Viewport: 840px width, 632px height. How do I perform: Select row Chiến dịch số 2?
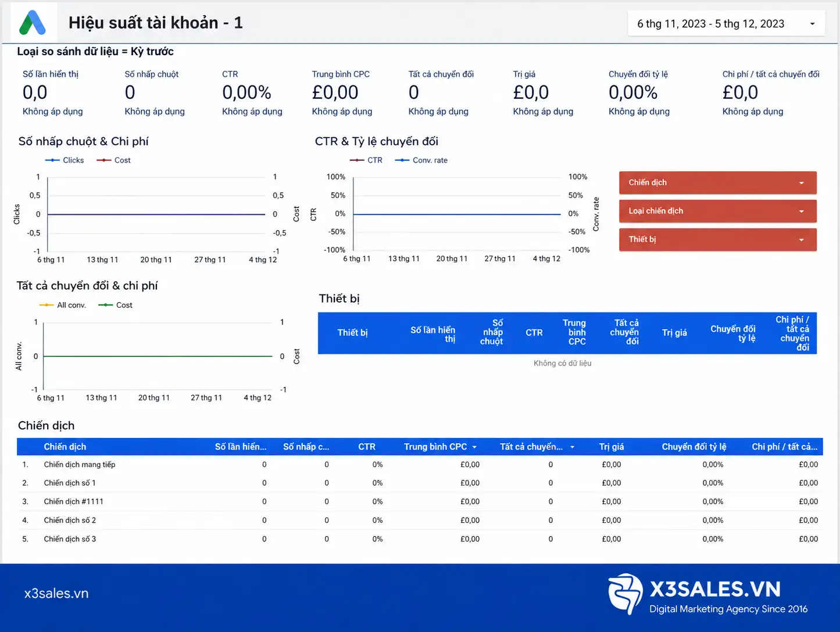coord(420,520)
